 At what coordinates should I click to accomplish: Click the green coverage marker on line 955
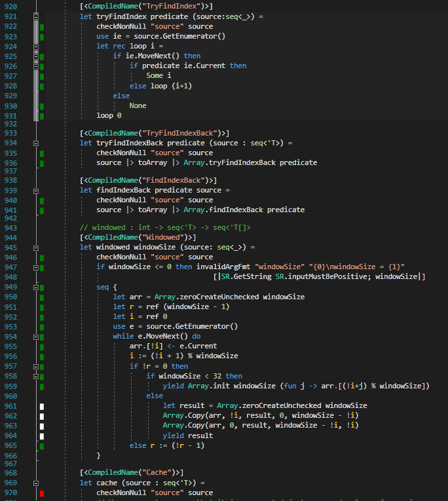point(42,347)
